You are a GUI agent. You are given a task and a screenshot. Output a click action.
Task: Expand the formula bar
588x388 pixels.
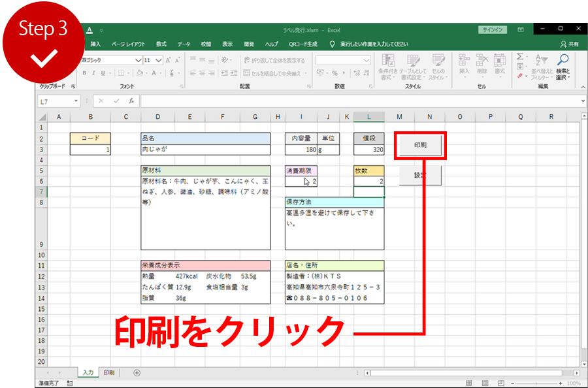(583, 101)
